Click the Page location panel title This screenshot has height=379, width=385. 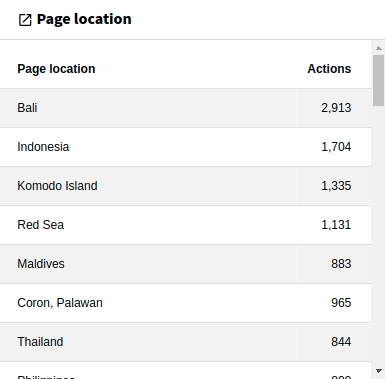point(84,19)
